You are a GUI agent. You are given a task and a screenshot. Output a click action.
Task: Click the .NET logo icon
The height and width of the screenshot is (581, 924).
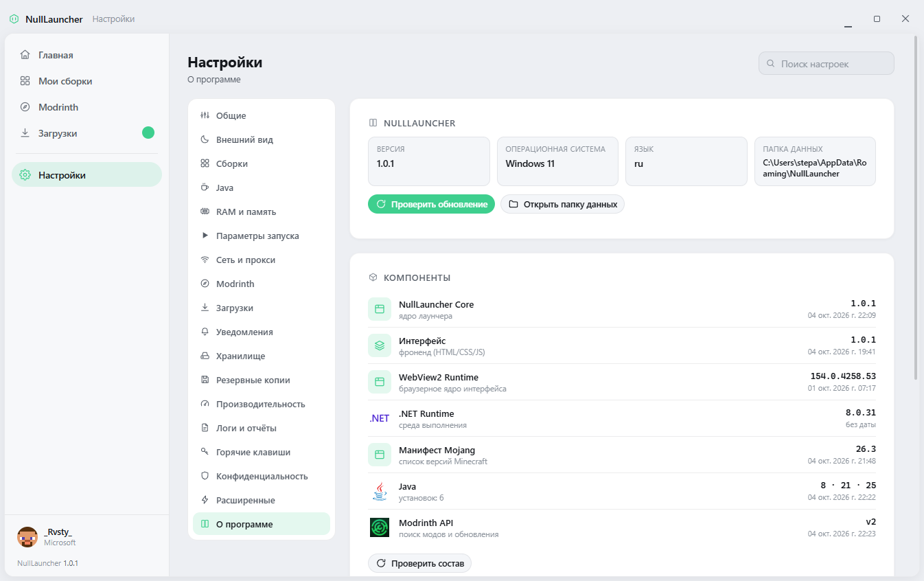[380, 418]
